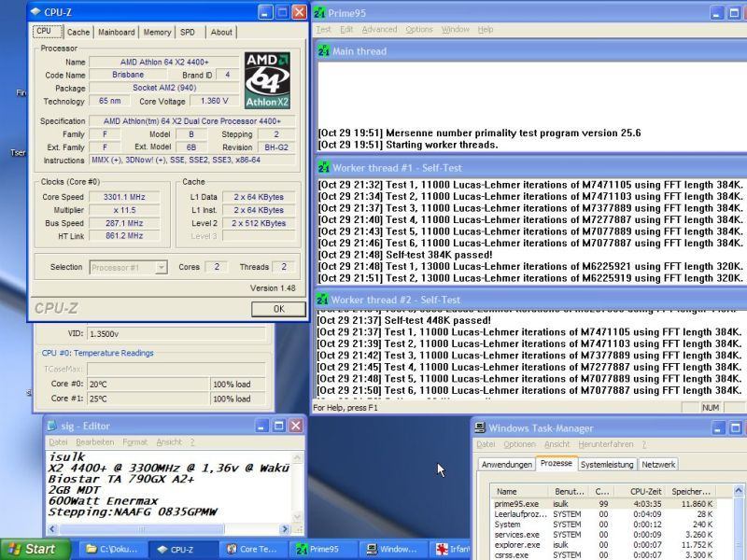This screenshot has width=747, height=560.
Task: Expand the Processor #1 selection dropdown
Action: pyautogui.click(x=162, y=267)
